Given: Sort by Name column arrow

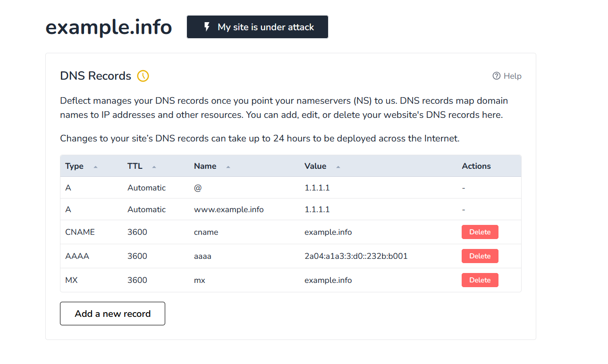Looking at the screenshot, I should point(228,166).
